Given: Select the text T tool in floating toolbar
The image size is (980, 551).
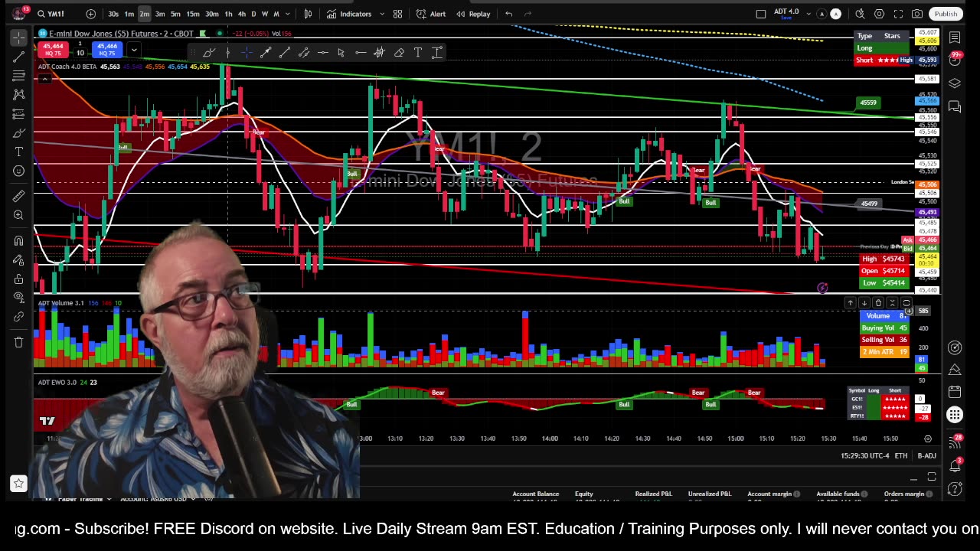Looking at the screenshot, I should [418, 52].
